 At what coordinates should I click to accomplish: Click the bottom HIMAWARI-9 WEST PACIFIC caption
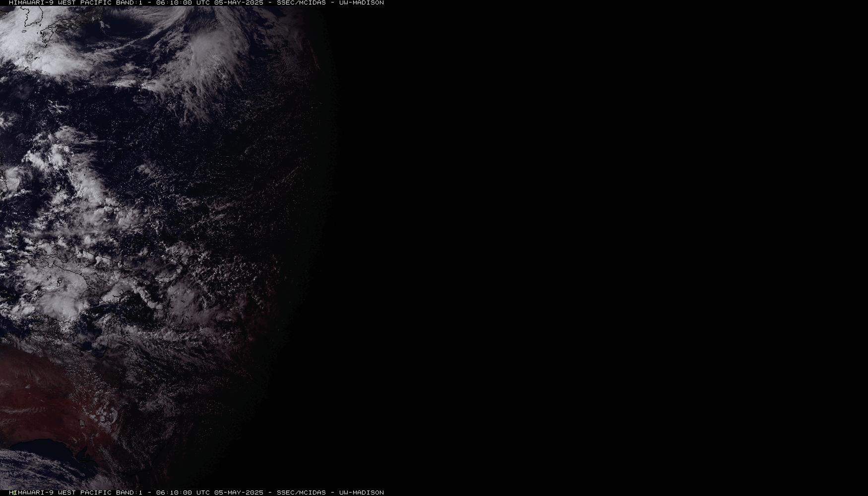(60, 493)
